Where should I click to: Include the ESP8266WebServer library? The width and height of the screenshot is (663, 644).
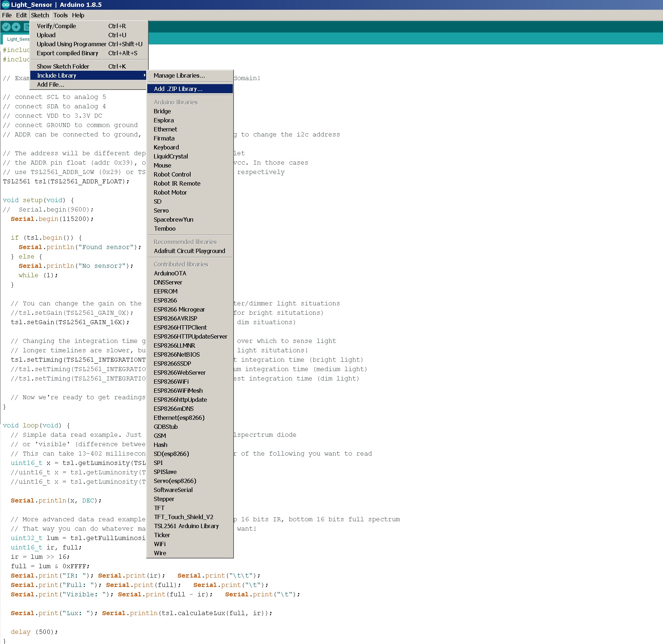click(x=190, y=373)
